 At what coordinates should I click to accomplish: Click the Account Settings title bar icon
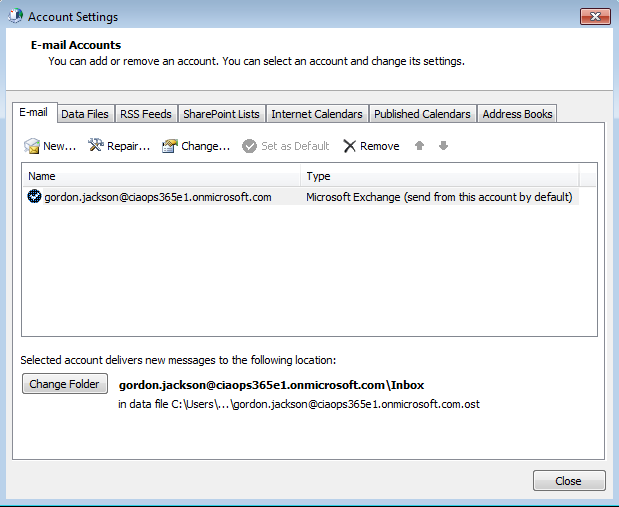[15, 16]
